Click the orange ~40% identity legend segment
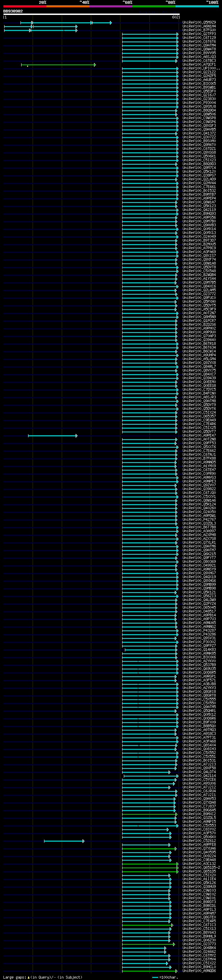The image size is (222, 980). [68, 6]
